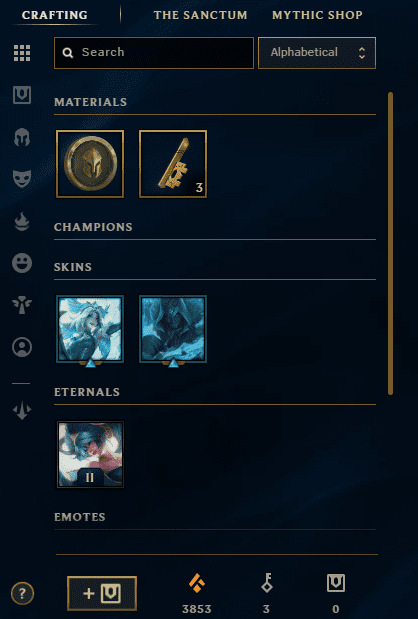The width and height of the screenshot is (418, 619).
Task: Select the all-items grid filter icon
Action: point(22,53)
